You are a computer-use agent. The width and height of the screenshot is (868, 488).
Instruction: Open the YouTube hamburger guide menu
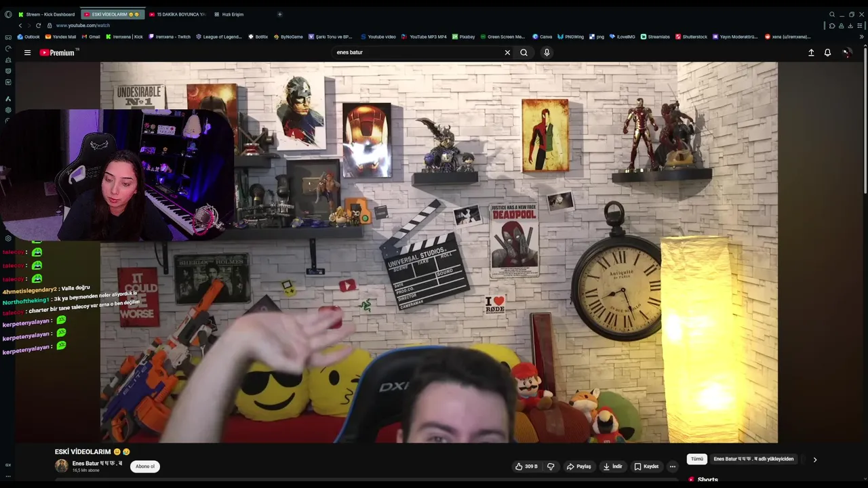pyautogui.click(x=27, y=52)
